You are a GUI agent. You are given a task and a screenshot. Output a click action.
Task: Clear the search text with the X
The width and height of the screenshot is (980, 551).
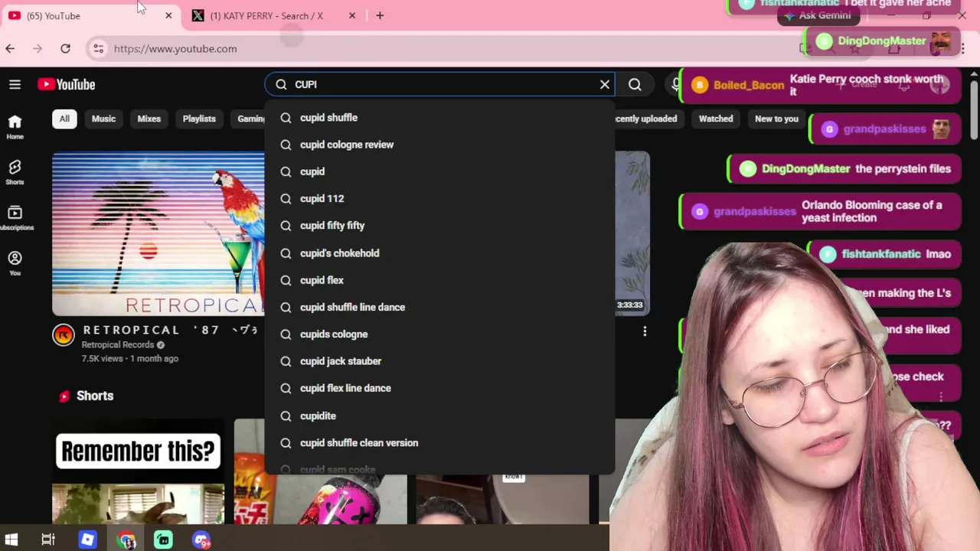click(x=605, y=84)
